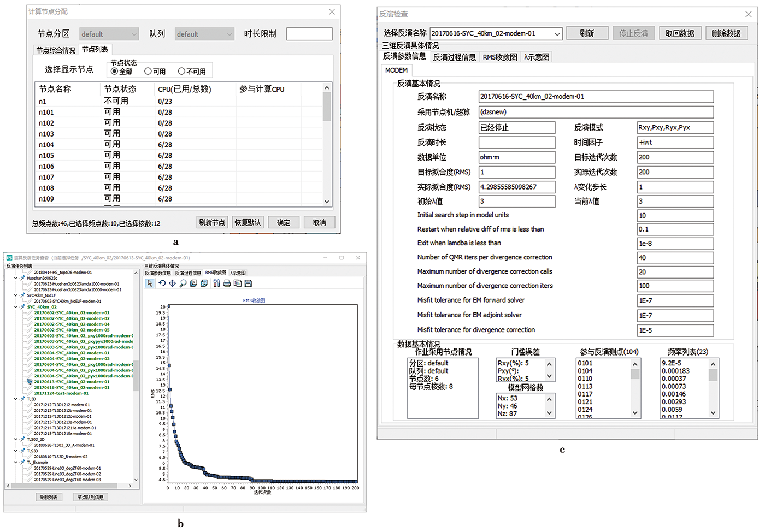The image size is (765, 532).
Task: Collapse the SYC_40km_02 tree node
Action: 16,307
